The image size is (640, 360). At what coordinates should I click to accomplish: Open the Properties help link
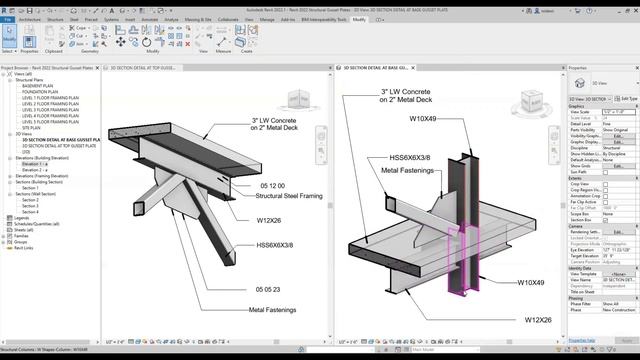[x=582, y=340]
